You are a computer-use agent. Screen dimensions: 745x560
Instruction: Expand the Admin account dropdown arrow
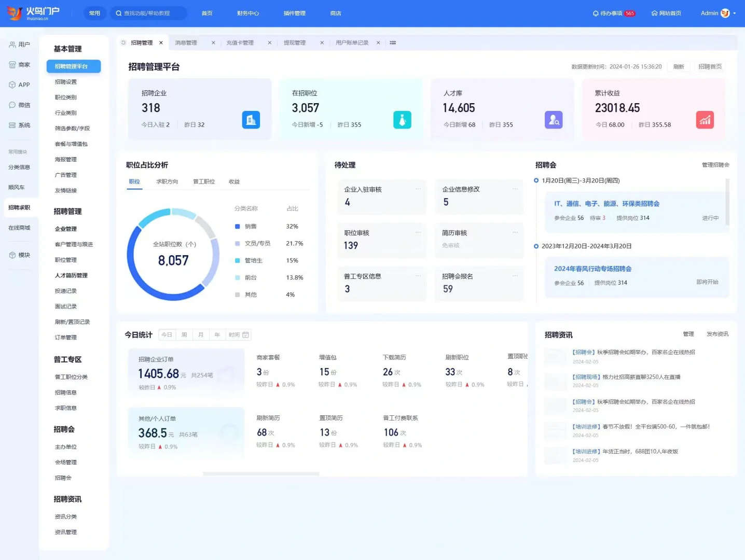735,13
